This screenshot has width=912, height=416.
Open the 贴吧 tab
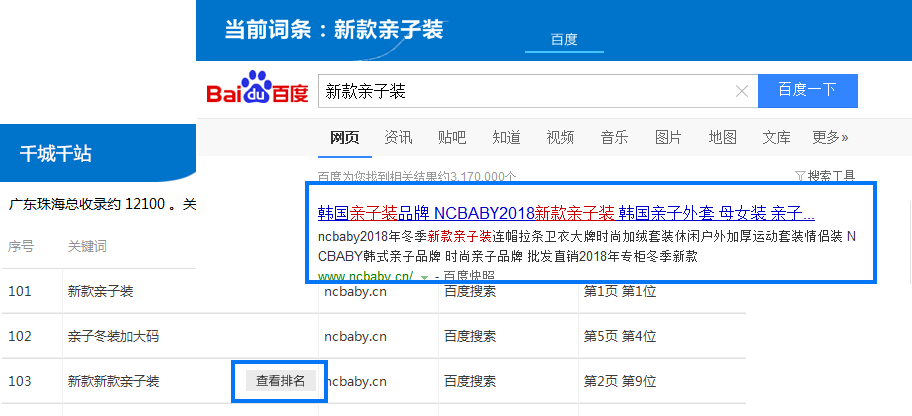coord(452,138)
